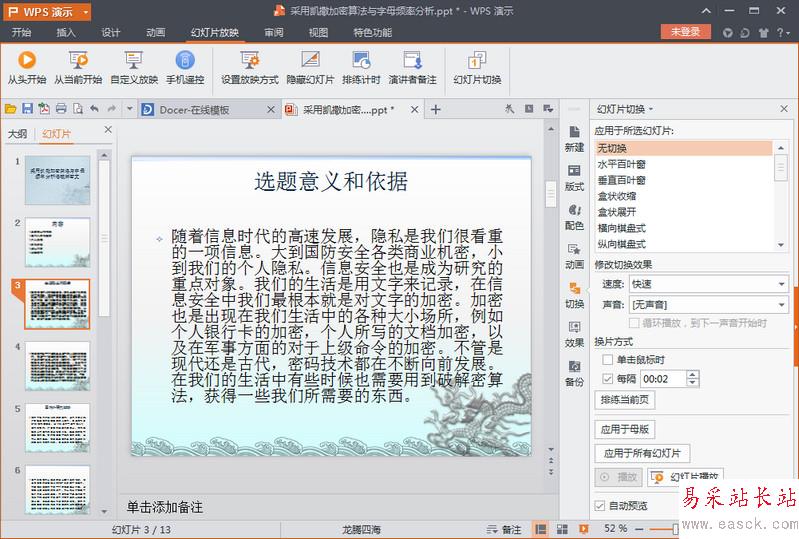Toggle 每隔 interval checkbox

tap(607, 379)
